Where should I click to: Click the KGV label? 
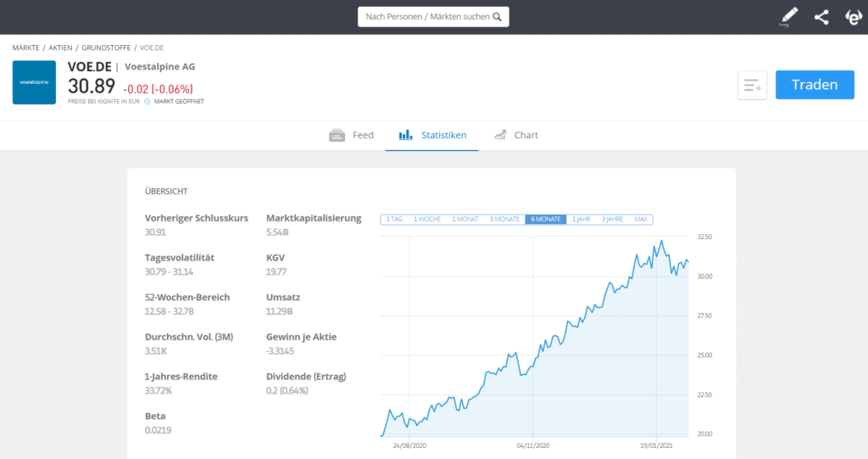(x=275, y=258)
